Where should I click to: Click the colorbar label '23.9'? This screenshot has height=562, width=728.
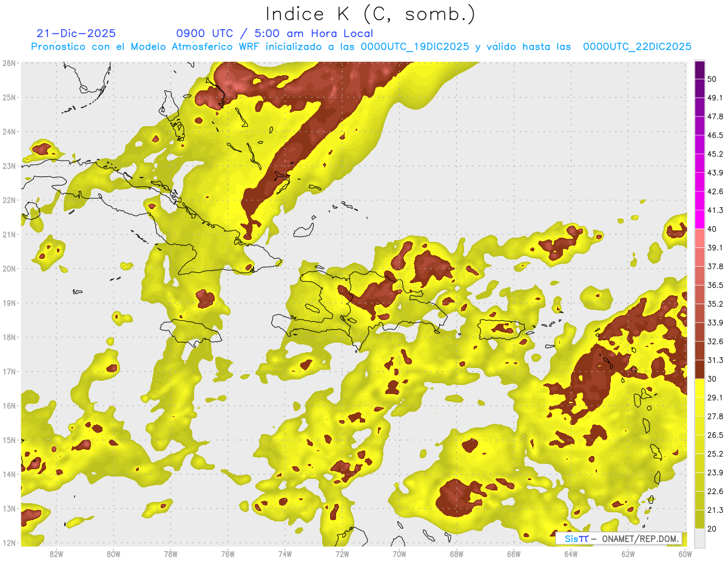pyautogui.click(x=715, y=472)
